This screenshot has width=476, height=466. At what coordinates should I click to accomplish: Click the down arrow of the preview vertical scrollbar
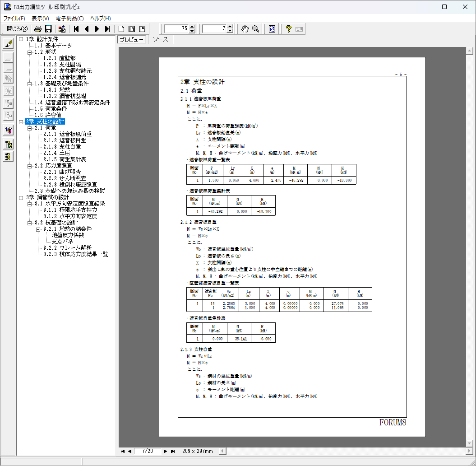click(470, 443)
